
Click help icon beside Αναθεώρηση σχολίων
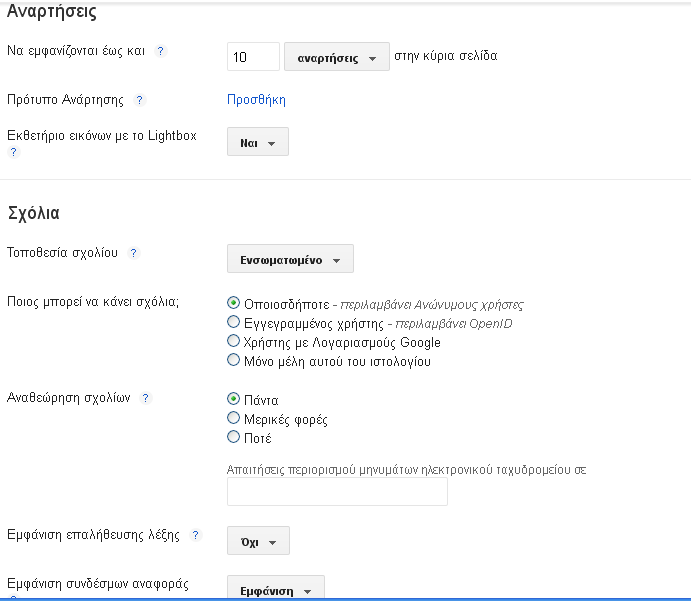tap(145, 398)
